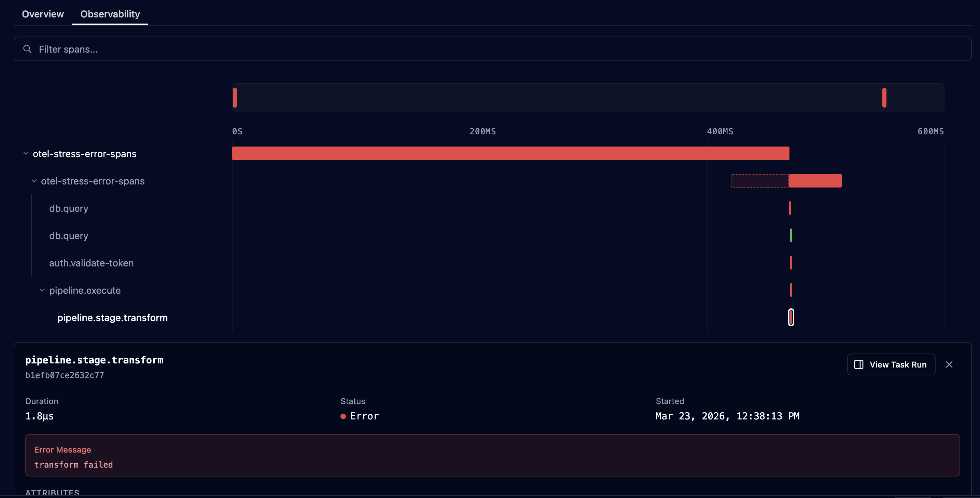Close the span details panel
Screen dimensions: 980x498
point(949,364)
